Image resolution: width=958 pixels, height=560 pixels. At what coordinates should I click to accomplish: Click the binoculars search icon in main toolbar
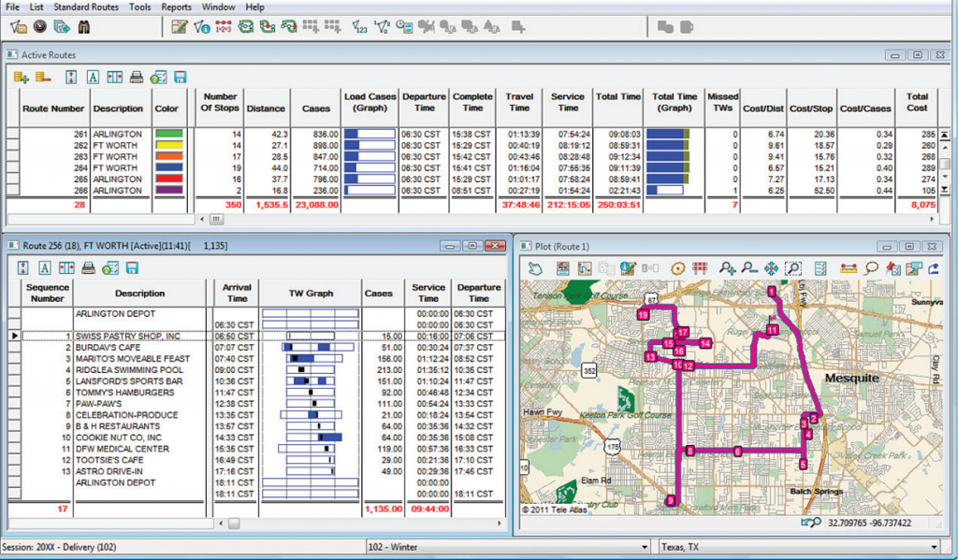pyautogui.click(x=82, y=27)
